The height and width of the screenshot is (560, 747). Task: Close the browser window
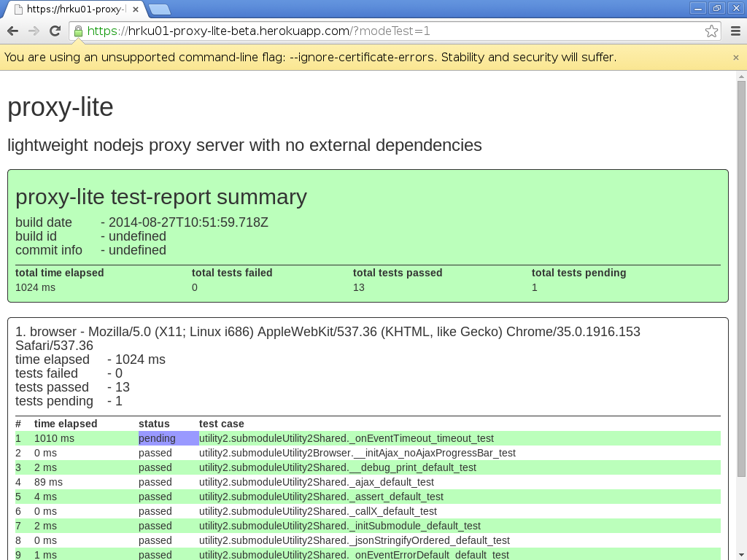pyautogui.click(x=735, y=8)
